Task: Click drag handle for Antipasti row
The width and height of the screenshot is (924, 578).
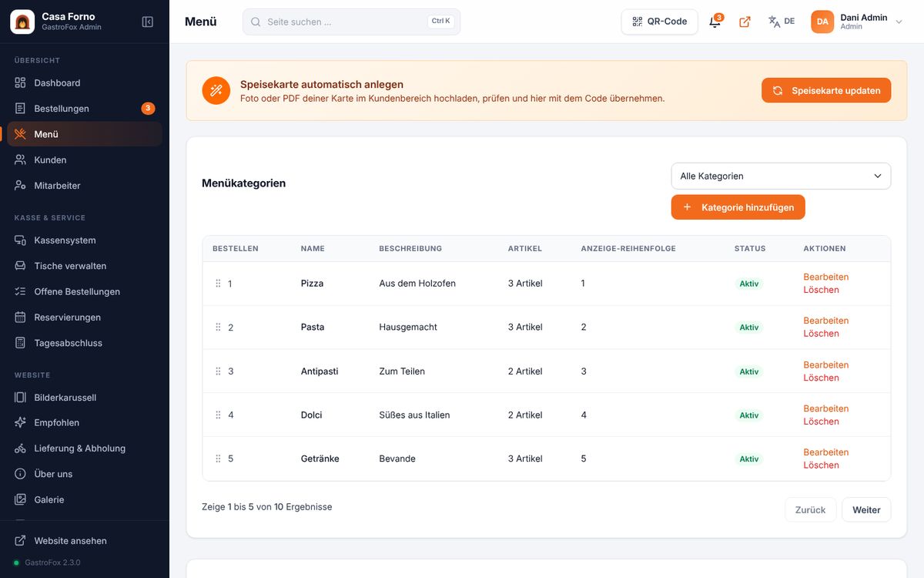Action: (218, 371)
